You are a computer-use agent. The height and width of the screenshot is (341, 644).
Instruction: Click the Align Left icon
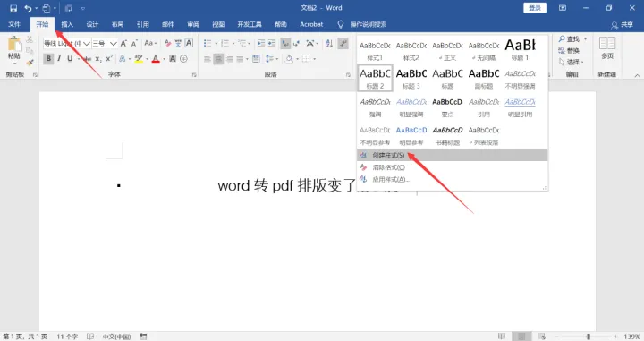208,59
